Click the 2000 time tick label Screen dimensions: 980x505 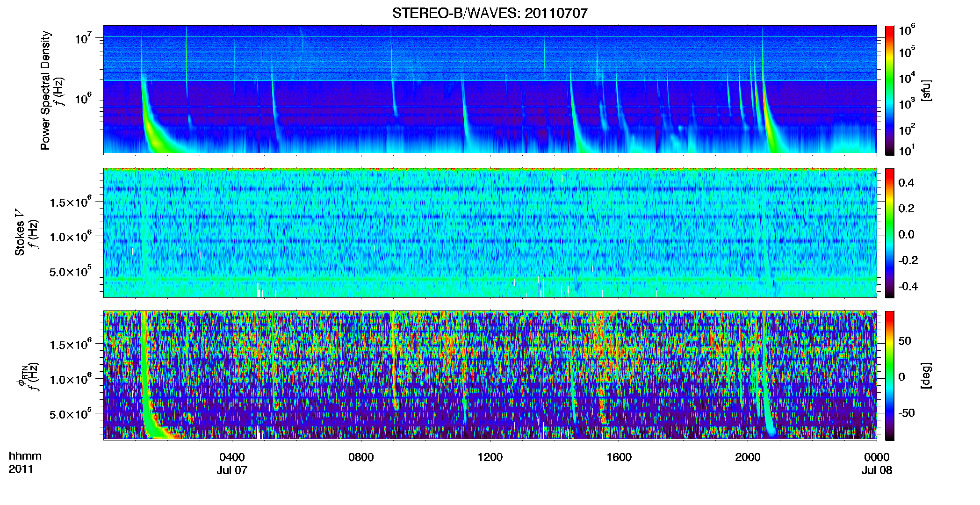(x=748, y=457)
